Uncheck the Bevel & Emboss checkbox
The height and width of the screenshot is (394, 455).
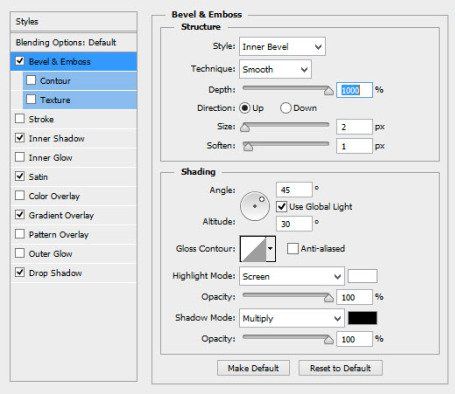click(20, 61)
